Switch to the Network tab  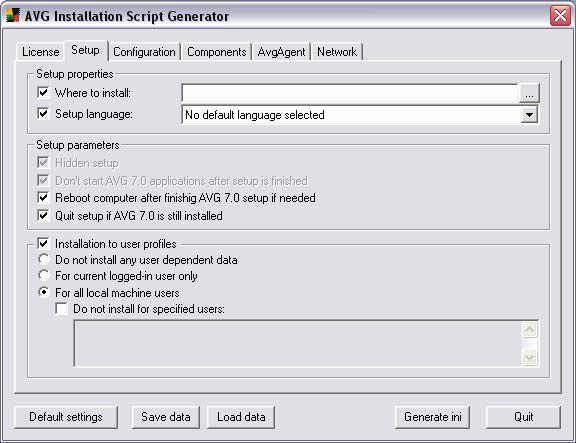click(x=337, y=52)
